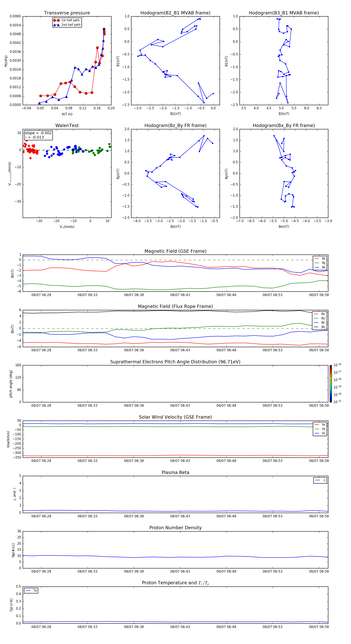Click the 'Hodogram(B3_B1 MVAB frame)' title

click(284, 13)
